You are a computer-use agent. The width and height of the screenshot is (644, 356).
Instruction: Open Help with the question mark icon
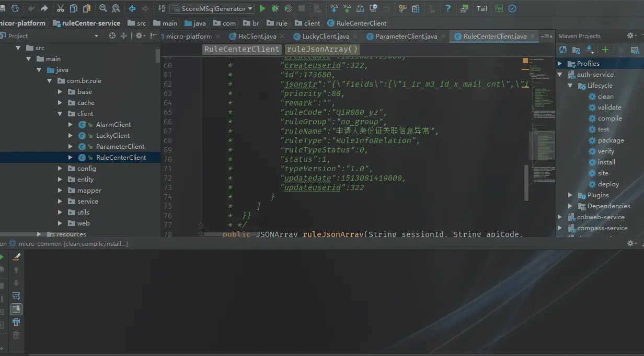point(448,8)
